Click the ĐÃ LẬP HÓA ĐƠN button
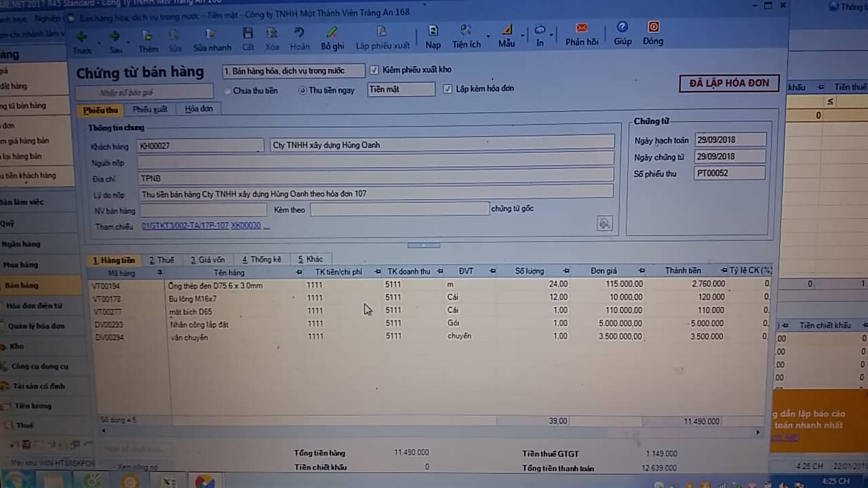The height and width of the screenshot is (488, 868). tap(729, 83)
